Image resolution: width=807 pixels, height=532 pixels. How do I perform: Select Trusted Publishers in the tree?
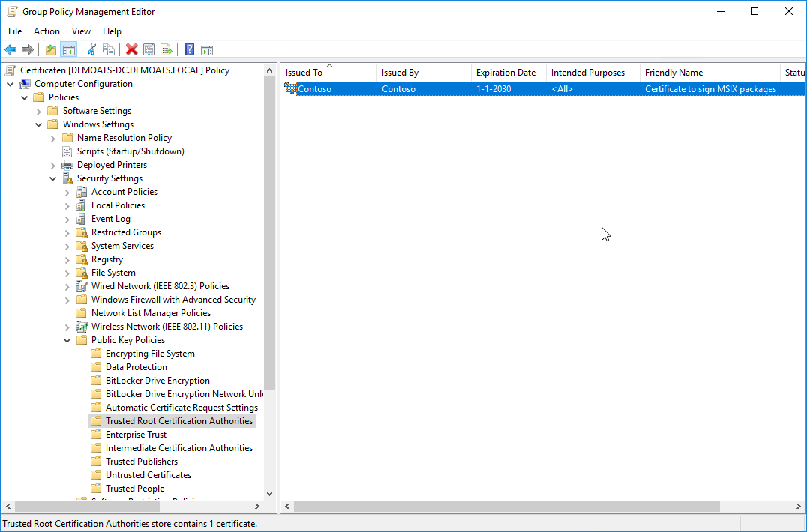click(x=142, y=462)
